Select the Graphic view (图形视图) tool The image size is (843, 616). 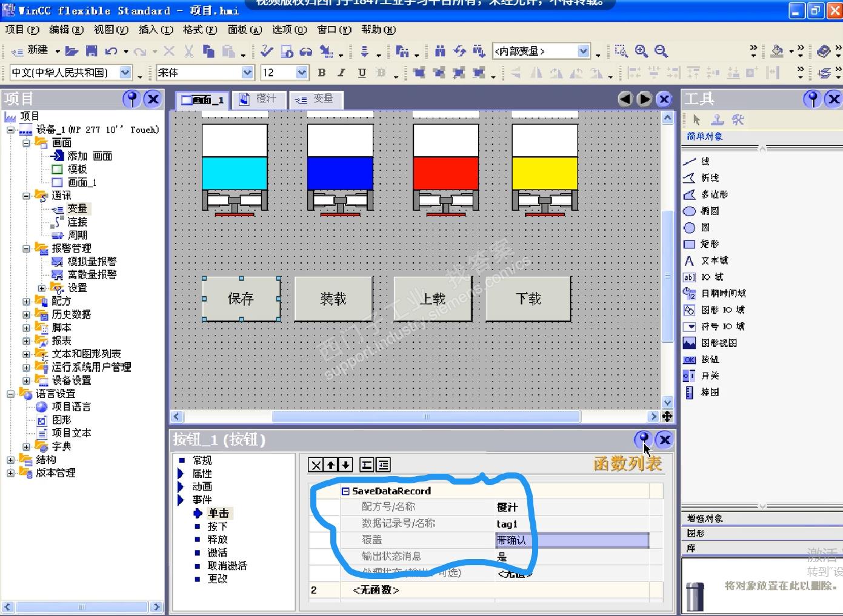tap(710, 343)
